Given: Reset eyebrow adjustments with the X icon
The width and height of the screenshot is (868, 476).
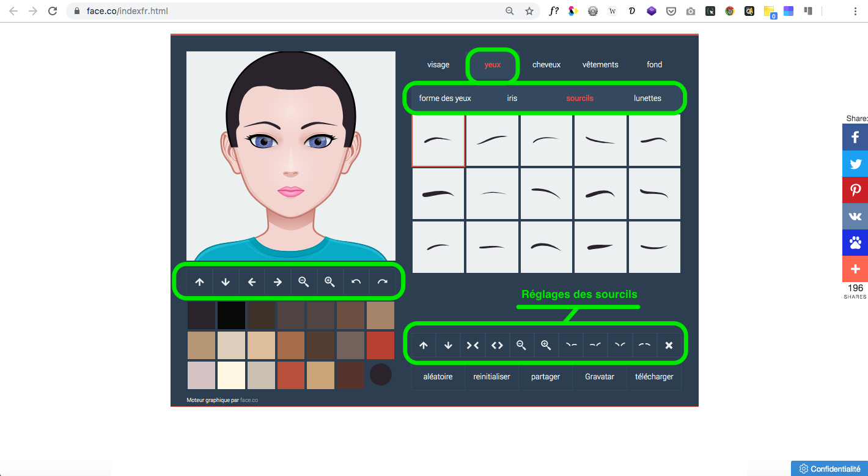Looking at the screenshot, I should (669, 345).
